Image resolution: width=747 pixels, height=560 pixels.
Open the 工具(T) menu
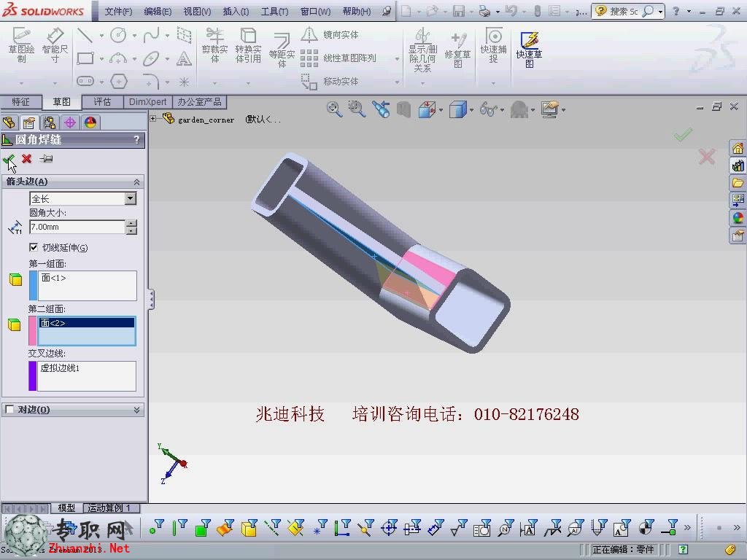[x=274, y=12]
